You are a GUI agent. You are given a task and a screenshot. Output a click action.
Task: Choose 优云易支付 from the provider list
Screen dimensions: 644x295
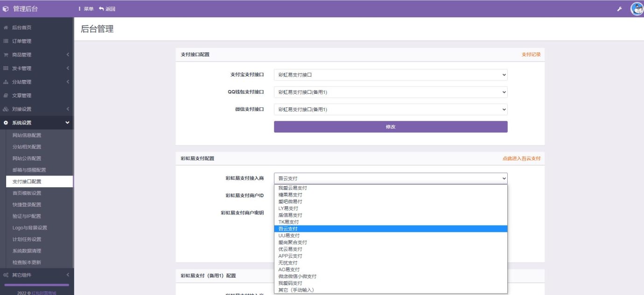[x=391, y=249]
